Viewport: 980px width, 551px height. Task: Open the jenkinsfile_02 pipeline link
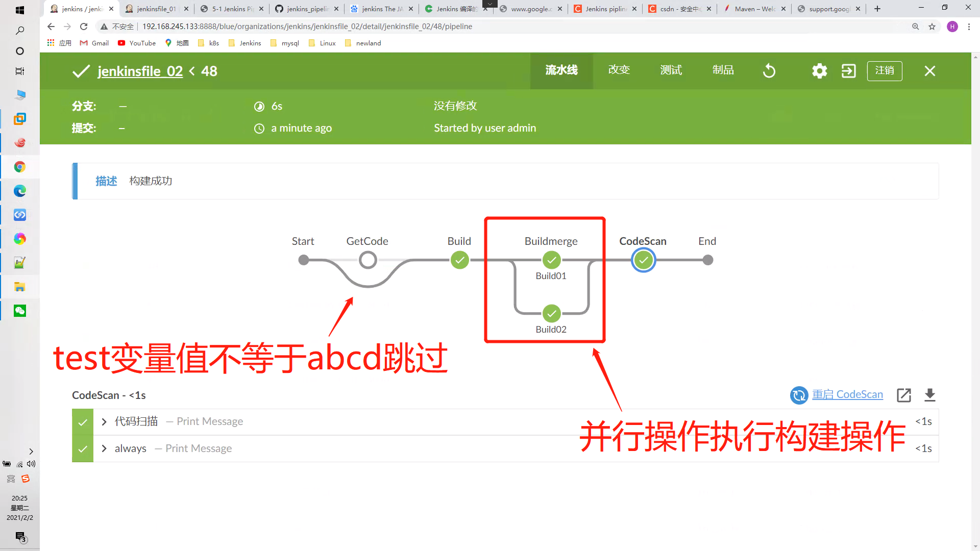[x=140, y=71]
